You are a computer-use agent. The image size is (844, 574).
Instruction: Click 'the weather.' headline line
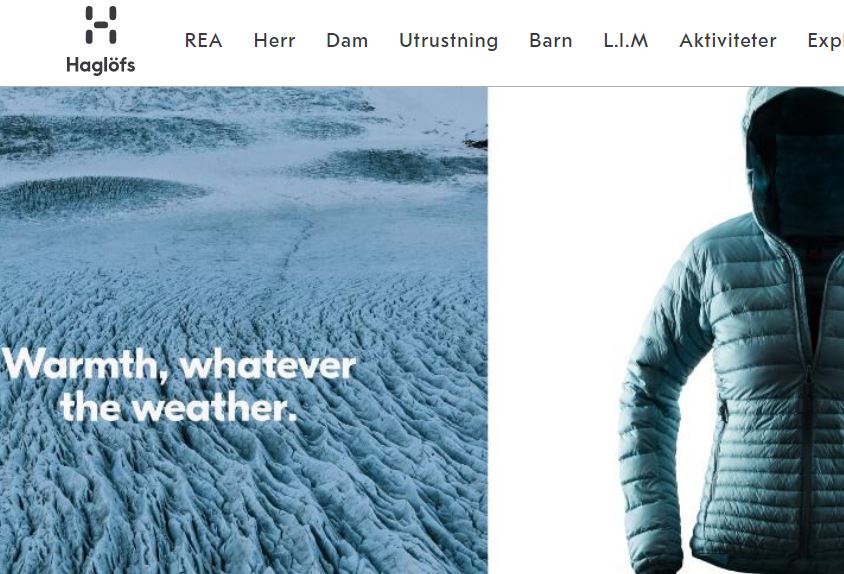179,408
